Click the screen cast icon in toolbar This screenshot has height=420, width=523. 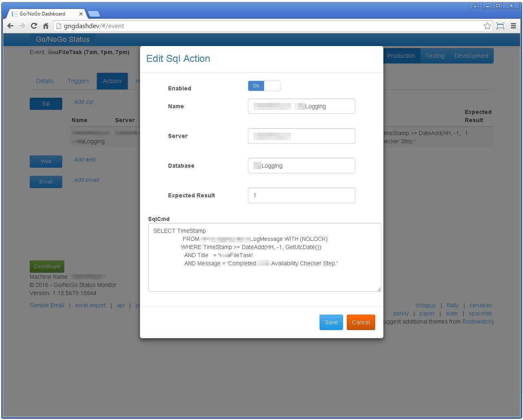tap(500, 26)
